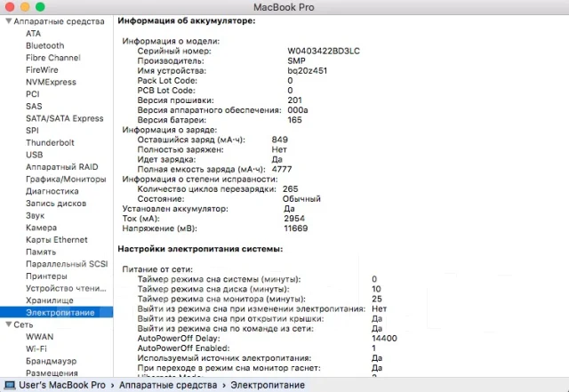Click serial number W0403422BD3LC
The image size is (569, 392).
point(324,52)
